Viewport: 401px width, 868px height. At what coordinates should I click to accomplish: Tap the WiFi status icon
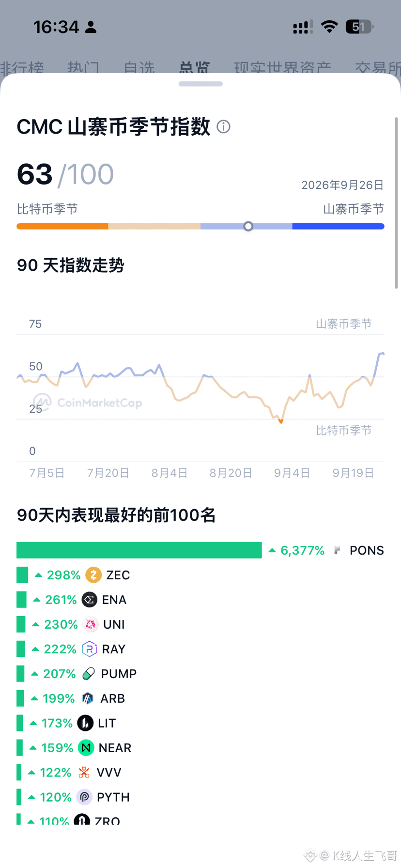(x=329, y=27)
